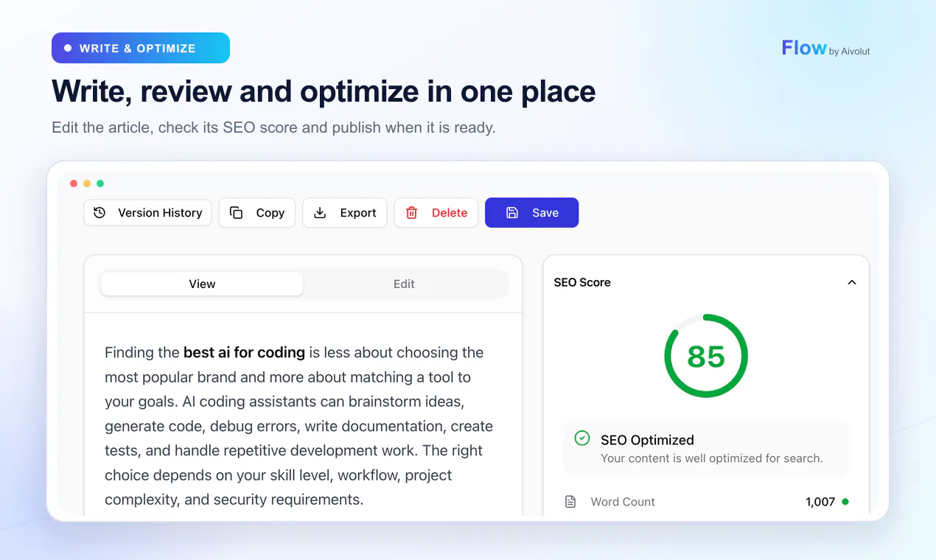Delete the article

[436, 213]
